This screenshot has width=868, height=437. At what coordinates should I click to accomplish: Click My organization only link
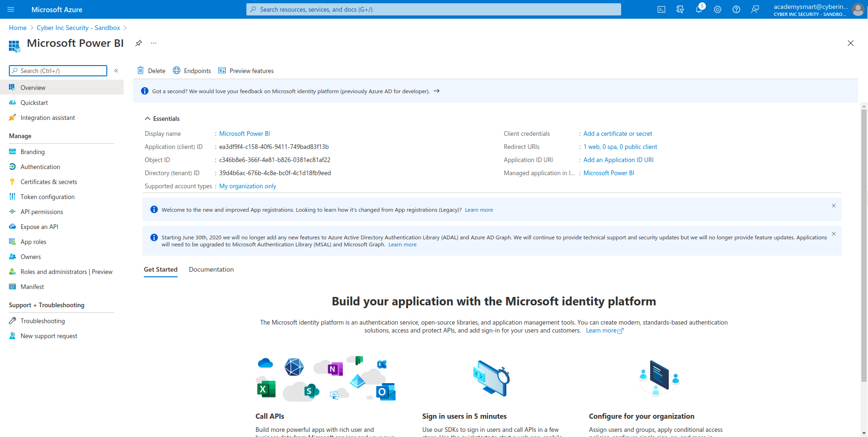coord(248,186)
